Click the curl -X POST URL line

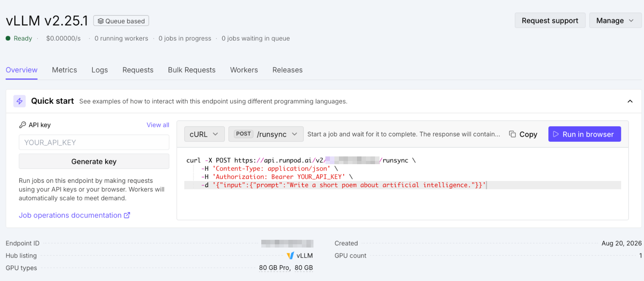coord(301,160)
